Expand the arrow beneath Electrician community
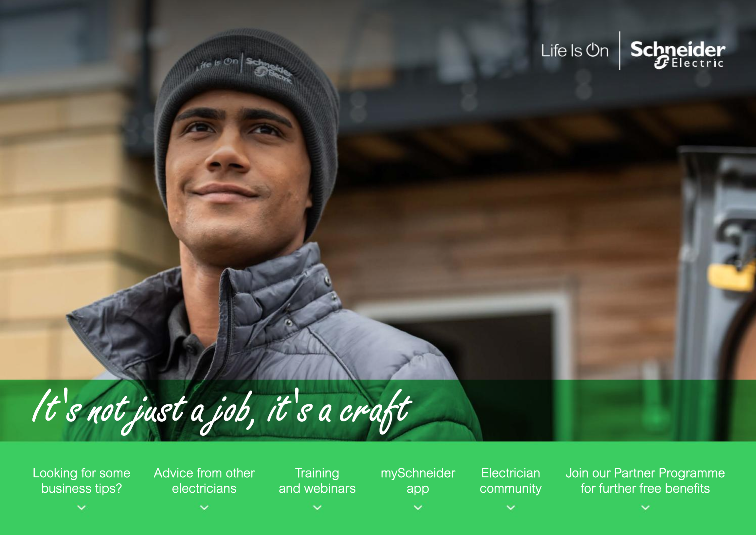 pyautogui.click(x=511, y=507)
